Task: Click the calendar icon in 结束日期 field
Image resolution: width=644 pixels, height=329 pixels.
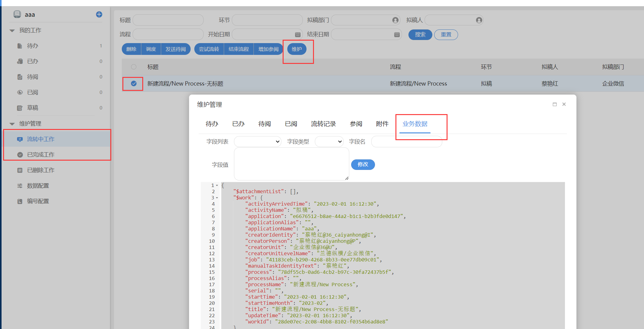Action: pos(397,34)
